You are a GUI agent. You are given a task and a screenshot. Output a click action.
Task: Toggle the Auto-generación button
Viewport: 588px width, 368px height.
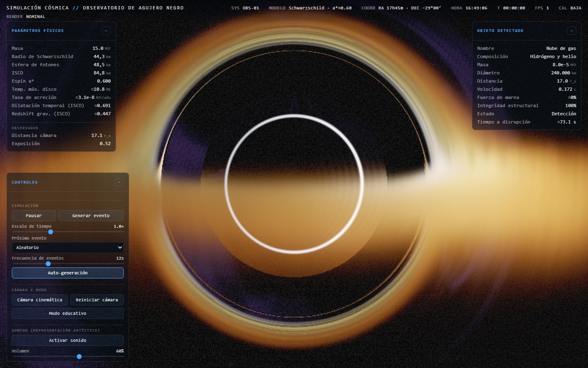[68, 273]
